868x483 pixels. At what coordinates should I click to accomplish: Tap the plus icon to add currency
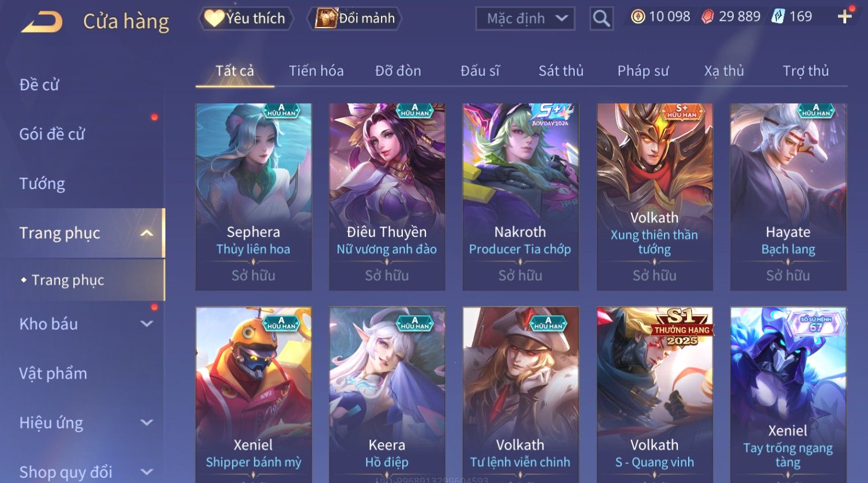845,17
